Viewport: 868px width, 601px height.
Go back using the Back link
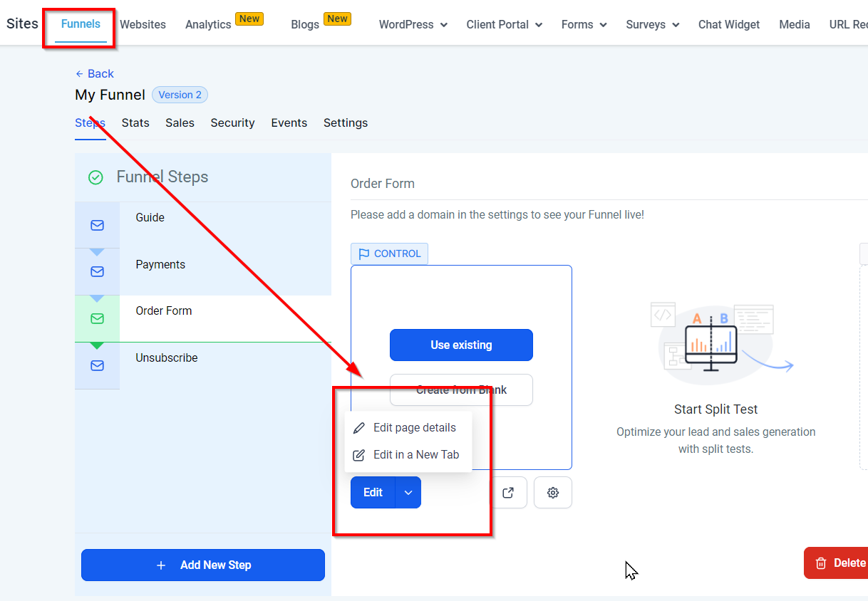[95, 73]
